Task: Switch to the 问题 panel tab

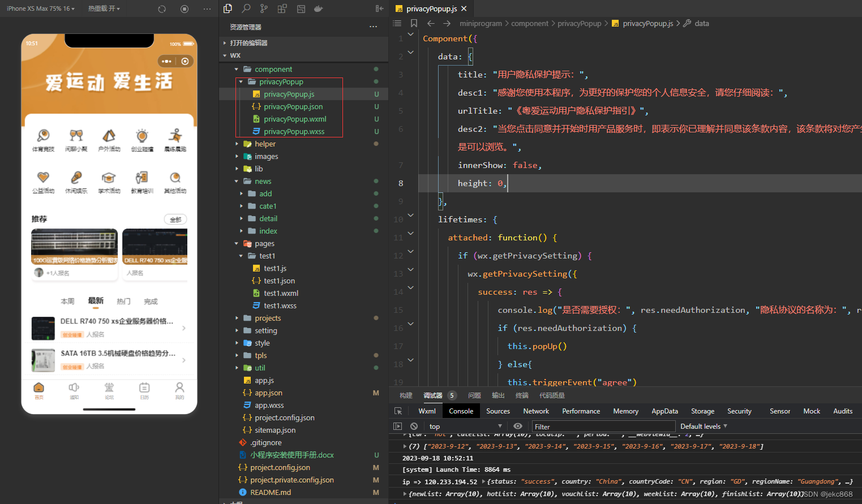Action: point(474,395)
